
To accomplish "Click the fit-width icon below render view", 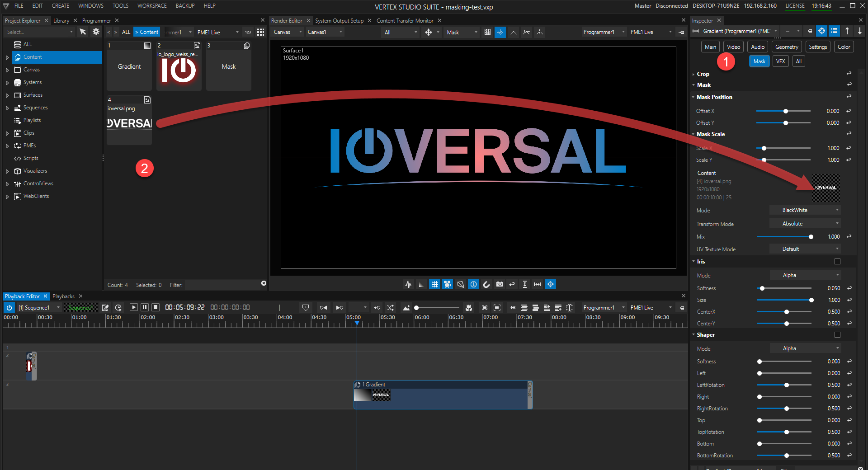I will [x=537, y=284].
